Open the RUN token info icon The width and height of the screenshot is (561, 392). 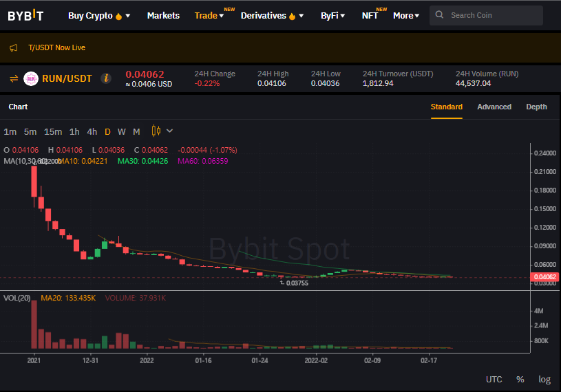pos(106,78)
